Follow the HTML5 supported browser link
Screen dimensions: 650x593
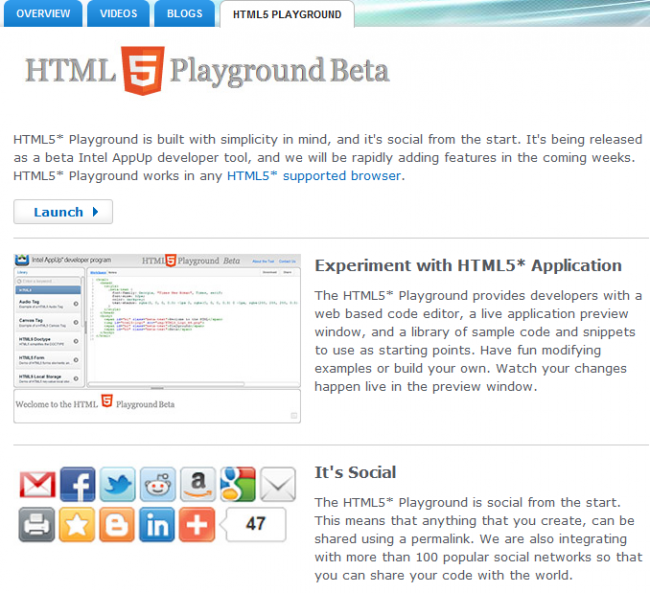[x=314, y=176]
